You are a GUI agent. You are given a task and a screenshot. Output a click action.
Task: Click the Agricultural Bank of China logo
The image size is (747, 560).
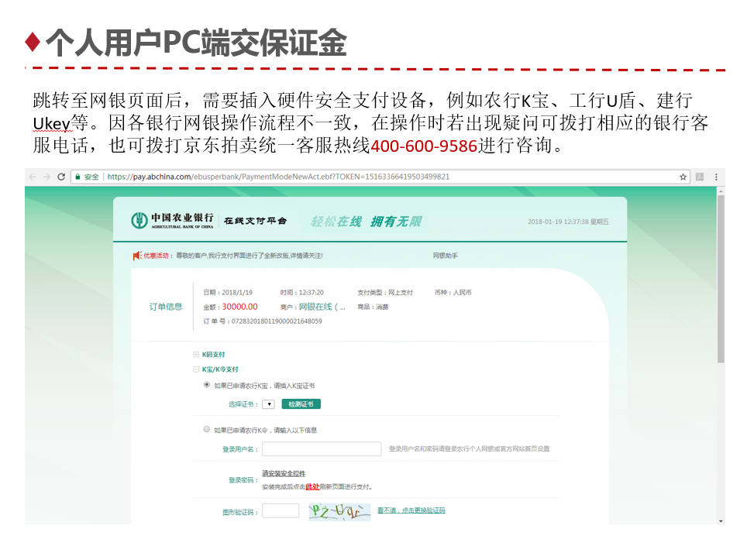point(173,221)
